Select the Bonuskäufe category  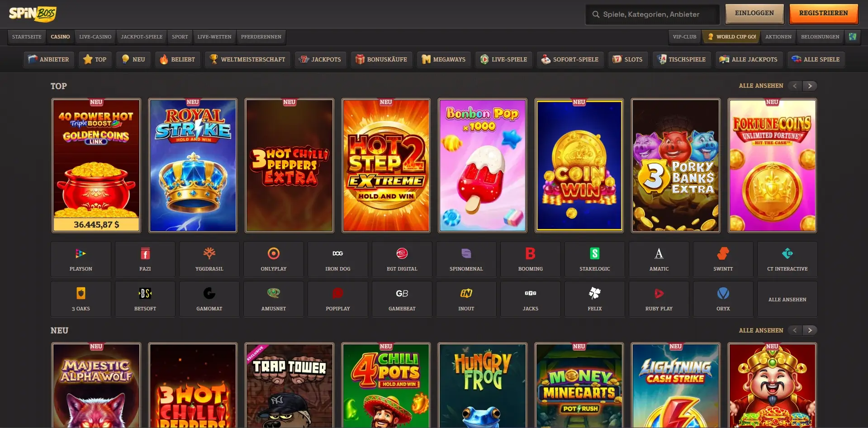(x=381, y=59)
